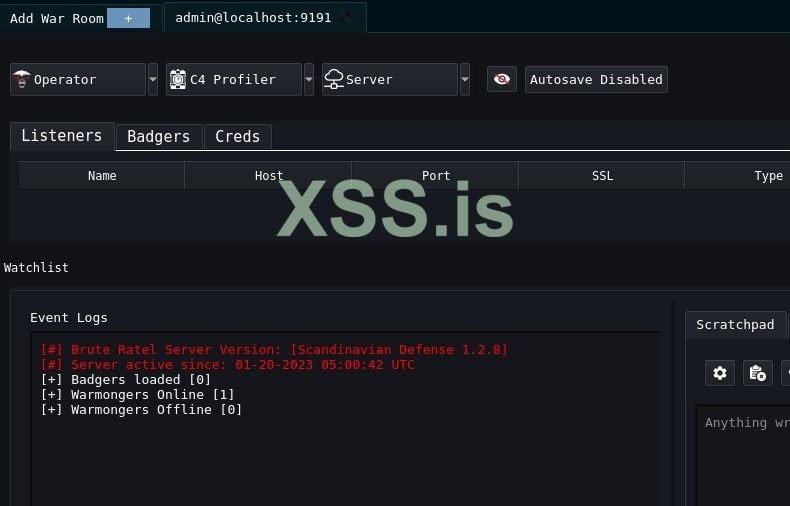Sort listeners by Port column header
Viewport: 790px width, 506px height.
[436, 175]
